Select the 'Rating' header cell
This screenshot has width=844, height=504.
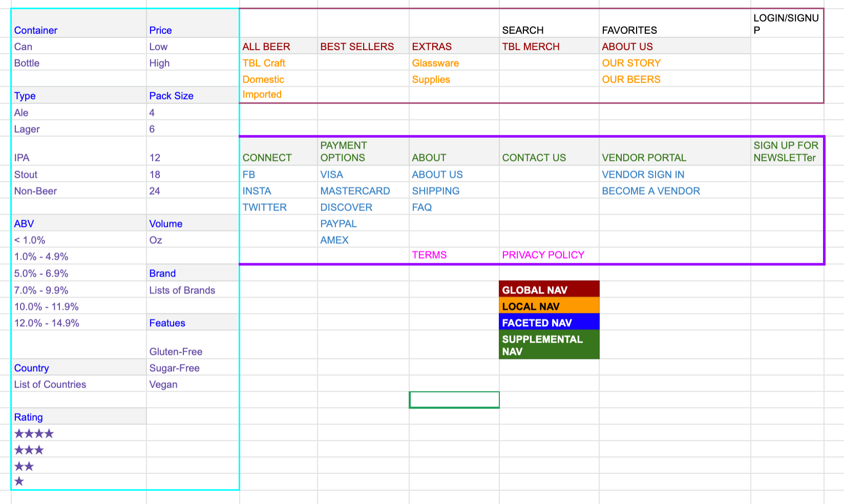79,417
